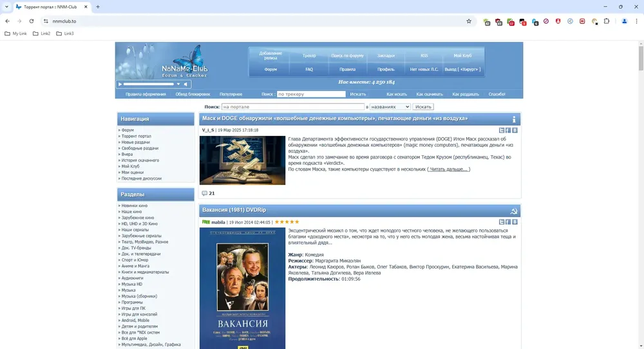View site information icon in the address bar
This screenshot has height=349, width=644.
click(x=46, y=21)
